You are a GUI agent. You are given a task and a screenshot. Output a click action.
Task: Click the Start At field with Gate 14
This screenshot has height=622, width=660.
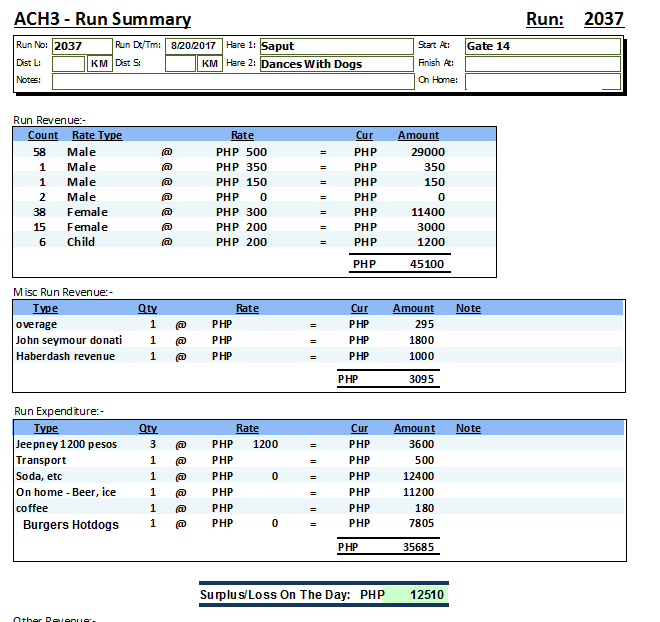pyautogui.click(x=542, y=46)
